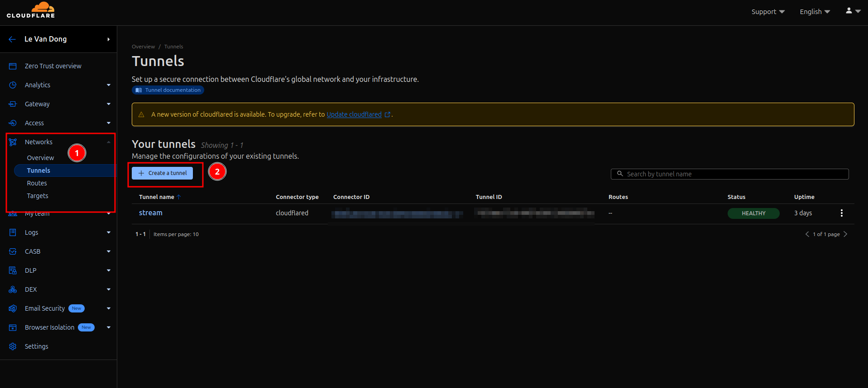Image resolution: width=868 pixels, height=388 pixels.
Task: Expand the Gateway menu section
Action: pyautogui.click(x=108, y=104)
